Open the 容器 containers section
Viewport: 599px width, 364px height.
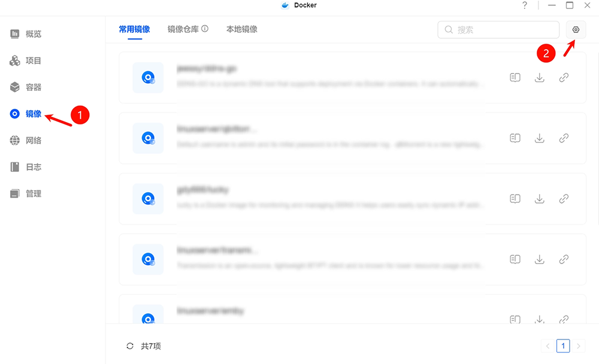(26, 87)
